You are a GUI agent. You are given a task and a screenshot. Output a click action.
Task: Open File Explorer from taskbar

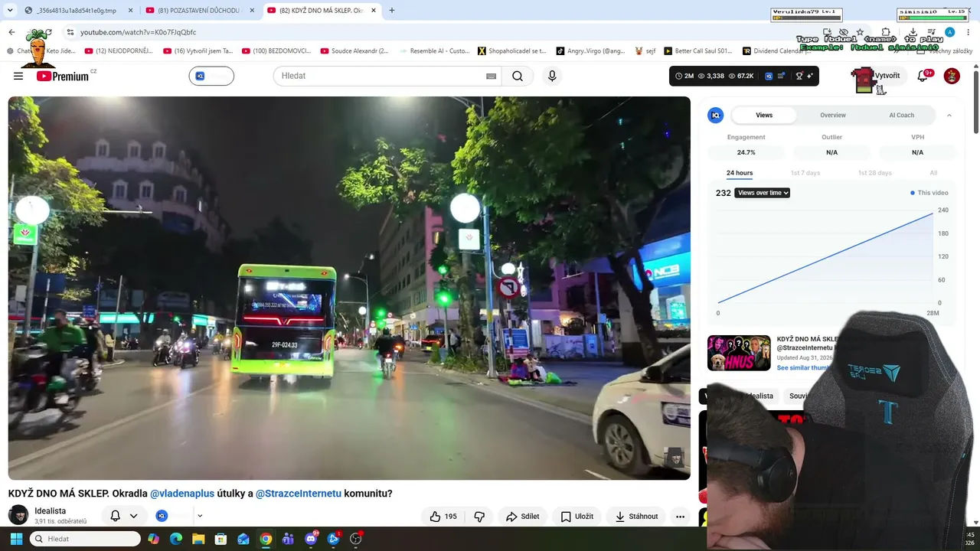pyautogui.click(x=198, y=539)
